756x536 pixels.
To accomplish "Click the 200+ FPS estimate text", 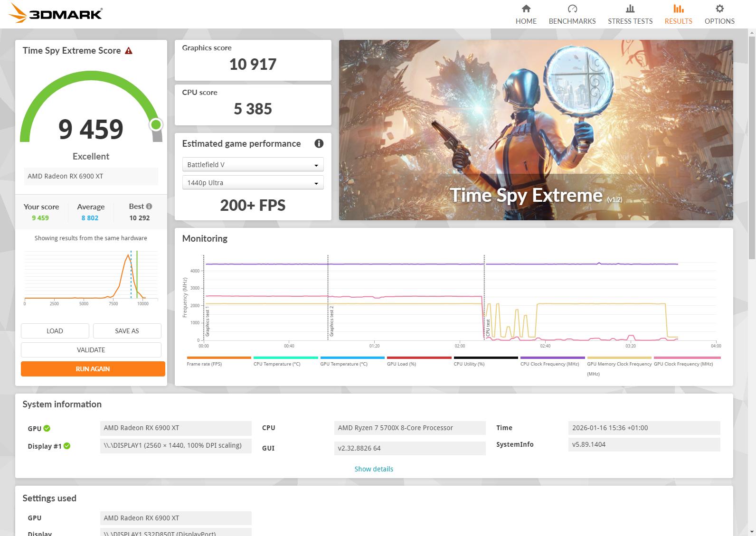I will pos(253,205).
